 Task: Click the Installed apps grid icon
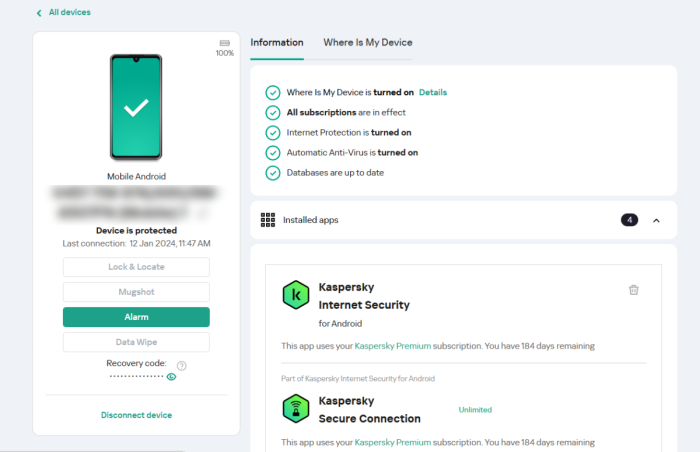[268, 219]
